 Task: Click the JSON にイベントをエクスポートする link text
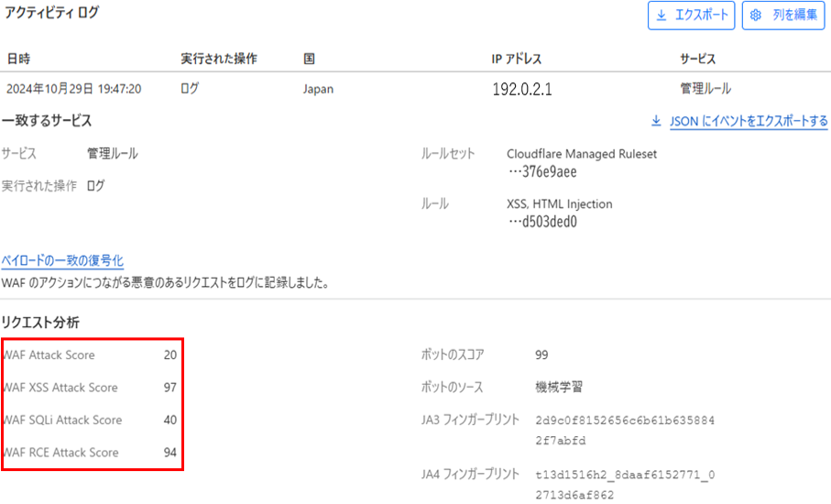[748, 121]
